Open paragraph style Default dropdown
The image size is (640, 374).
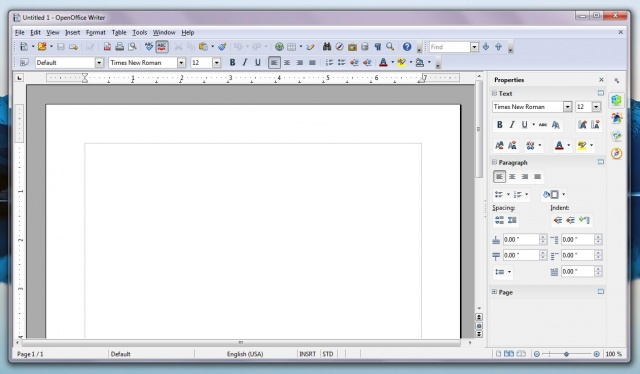pyautogui.click(x=99, y=62)
